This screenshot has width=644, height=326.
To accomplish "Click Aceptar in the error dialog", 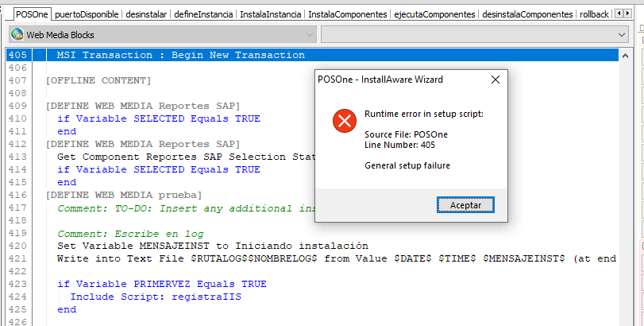I will (465, 205).
